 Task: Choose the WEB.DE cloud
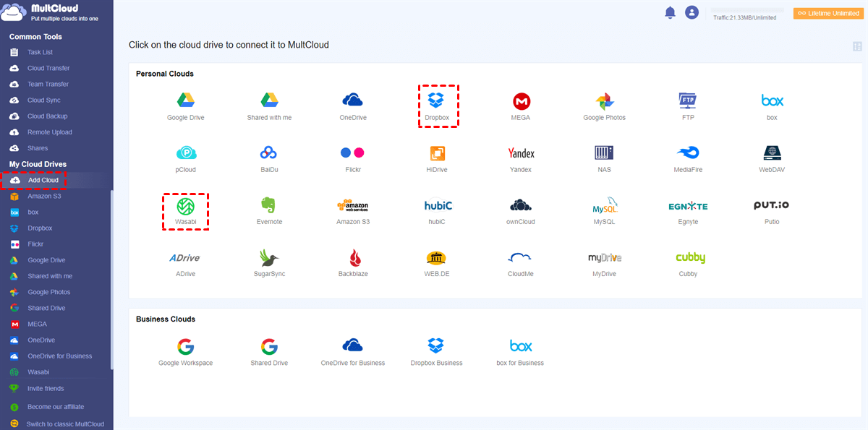(437, 263)
